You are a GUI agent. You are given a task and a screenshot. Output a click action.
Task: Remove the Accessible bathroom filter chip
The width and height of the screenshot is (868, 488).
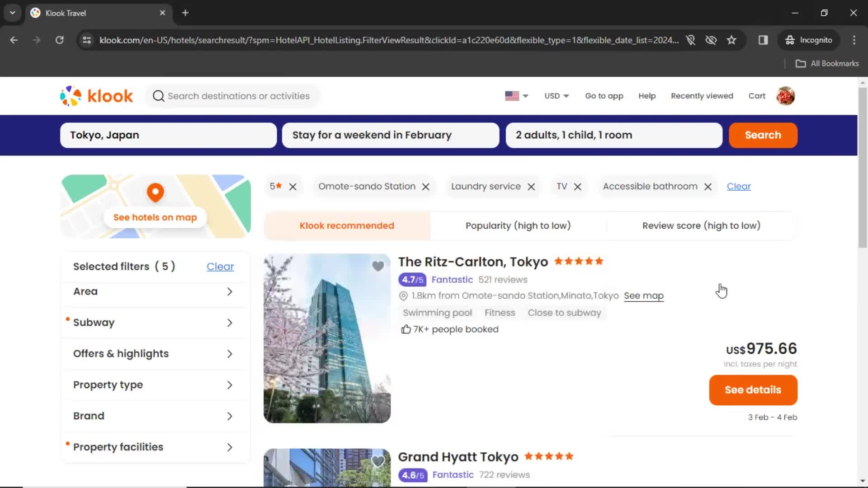click(708, 187)
